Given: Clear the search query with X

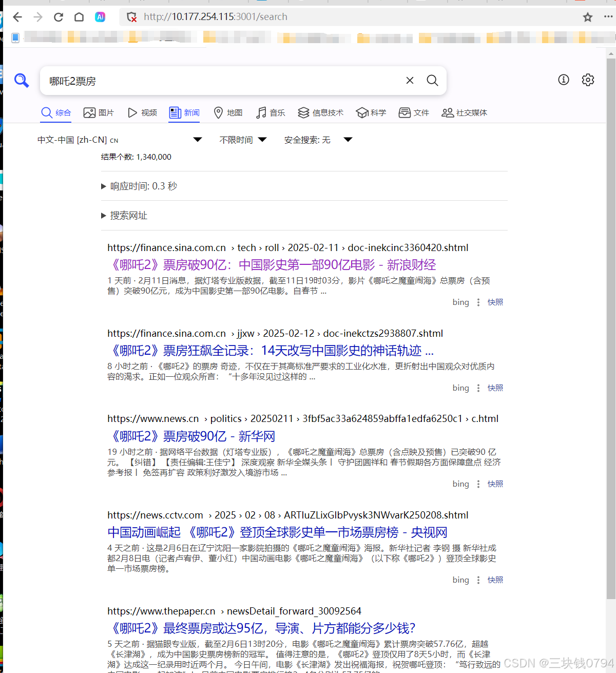Looking at the screenshot, I should [410, 80].
